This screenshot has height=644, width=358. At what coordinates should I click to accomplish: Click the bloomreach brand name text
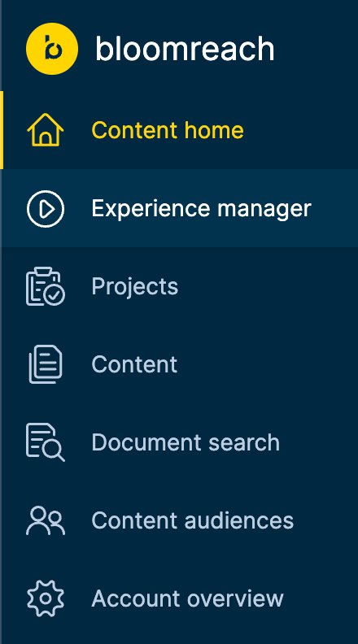coord(185,49)
